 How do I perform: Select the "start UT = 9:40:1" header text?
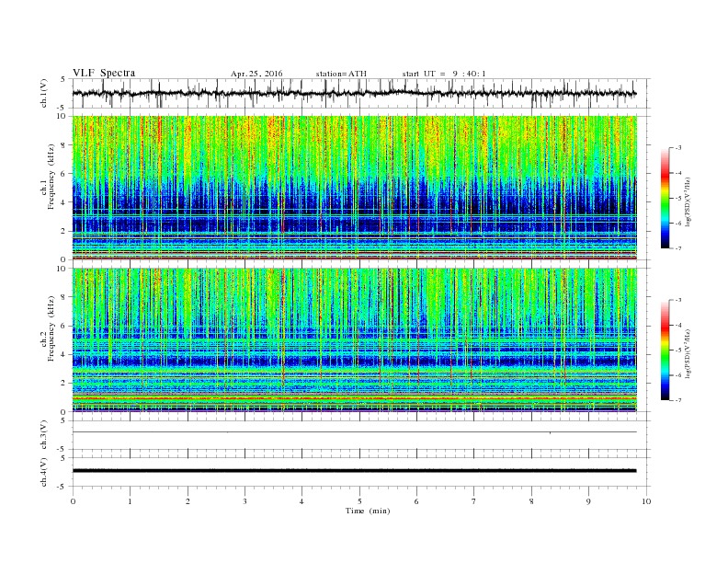pos(444,74)
